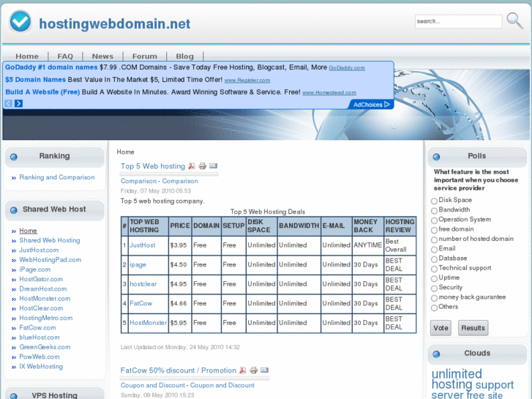
Task: Open WebHostingPad.com sidebar link
Action: click(x=50, y=260)
